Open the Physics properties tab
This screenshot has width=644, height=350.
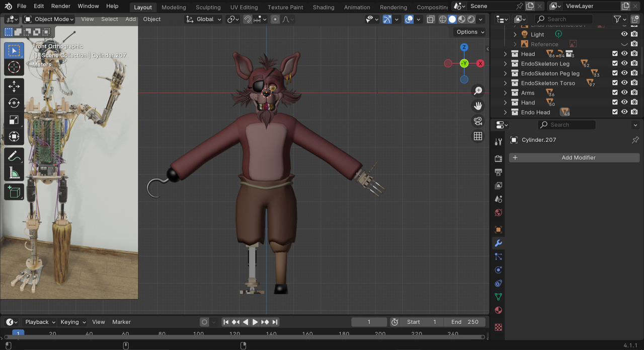pyautogui.click(x=498, y=270)
